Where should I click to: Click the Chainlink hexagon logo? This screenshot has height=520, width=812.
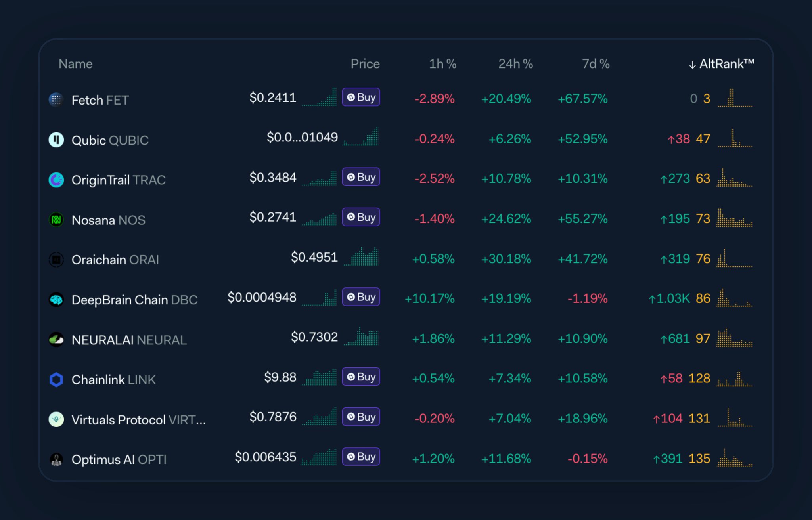56,379
